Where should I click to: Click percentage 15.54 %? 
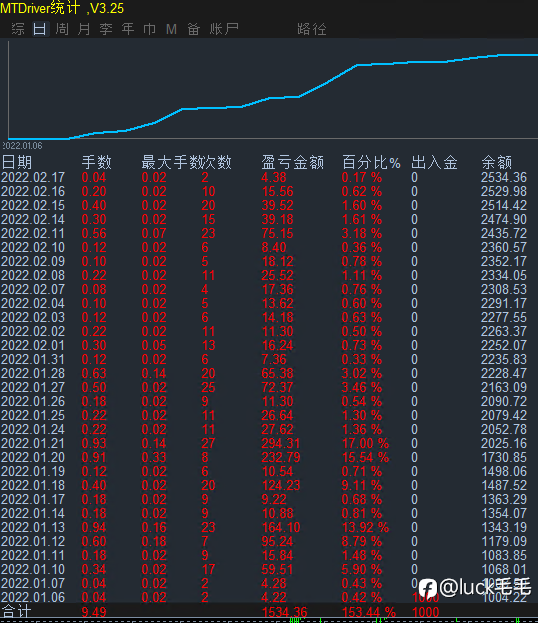[366, 457]
